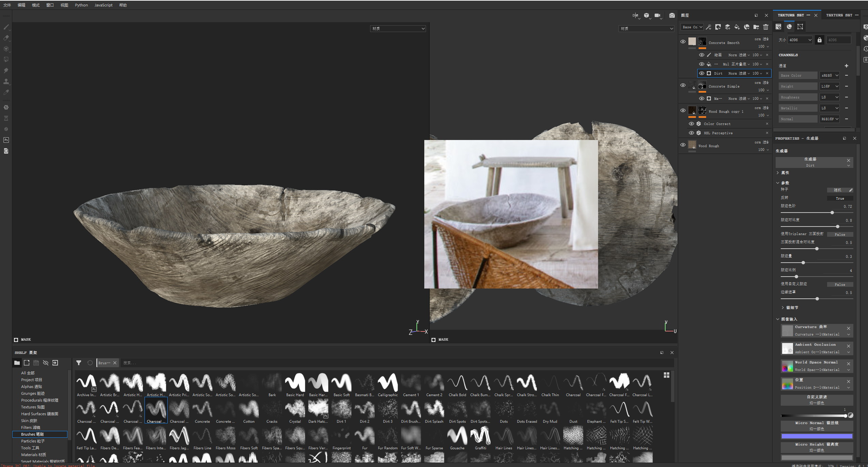Hide the Concrete Smooth layer

pyautogui.click(x=683, y=42)
